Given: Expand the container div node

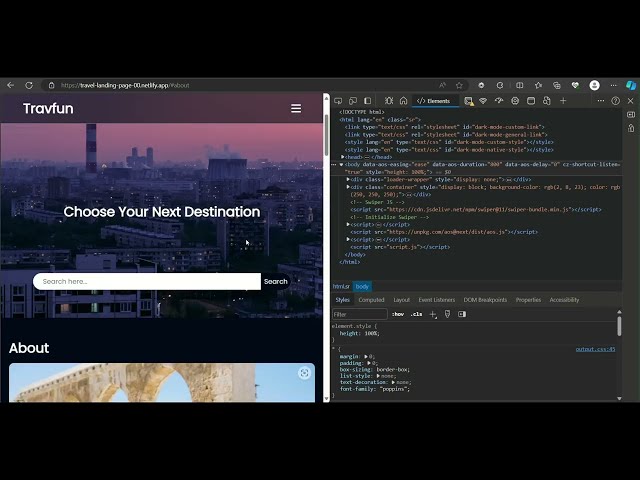Looking at the screenshot, I should pos(348,187).
